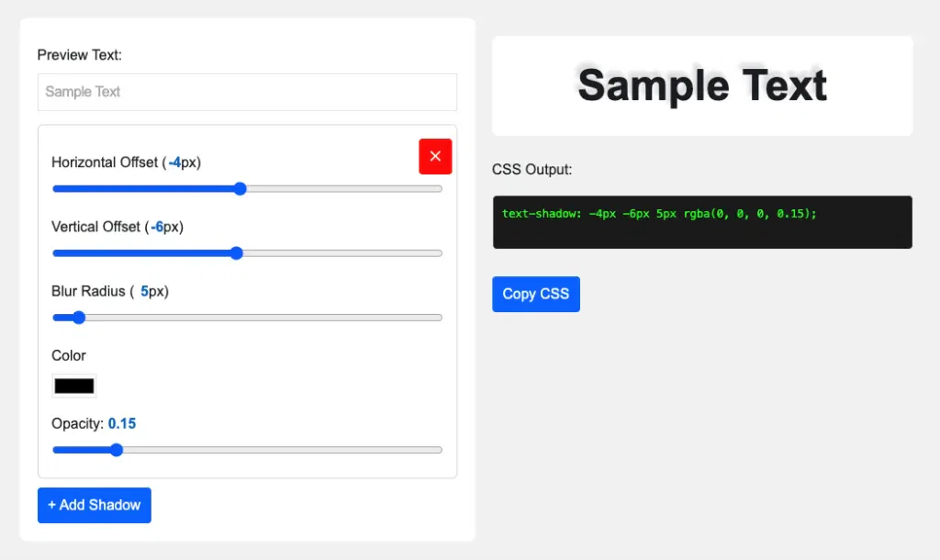
Task: Click the Horizontal Offset label
Action: pos(126,162)
